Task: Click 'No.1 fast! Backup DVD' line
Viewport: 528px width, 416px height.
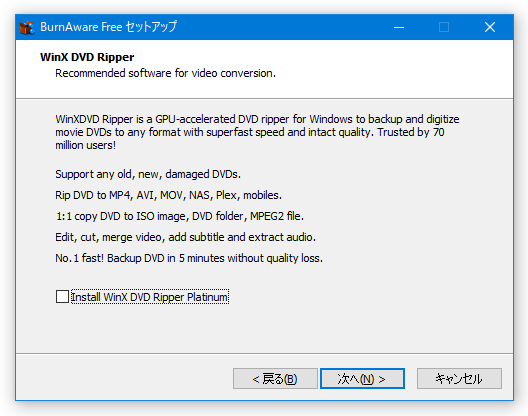Action: pyautogui.click(x=189, y=258)
